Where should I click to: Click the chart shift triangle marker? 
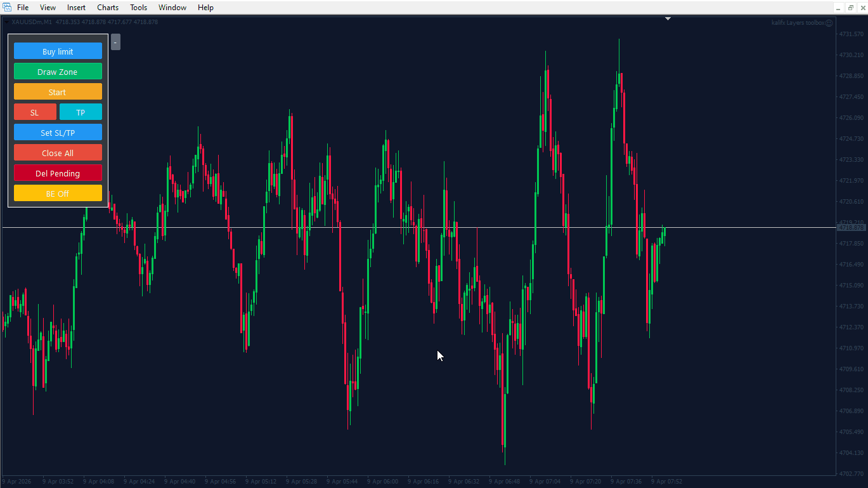point(668,19)
